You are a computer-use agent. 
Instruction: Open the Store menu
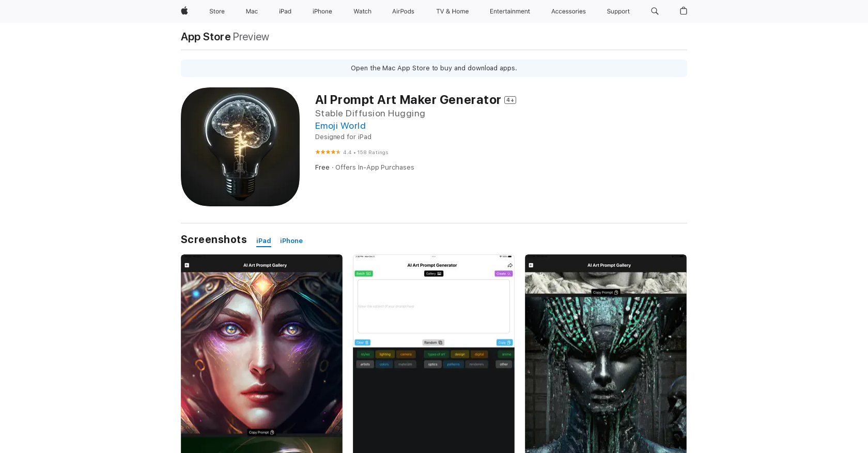tap(217, 11)
